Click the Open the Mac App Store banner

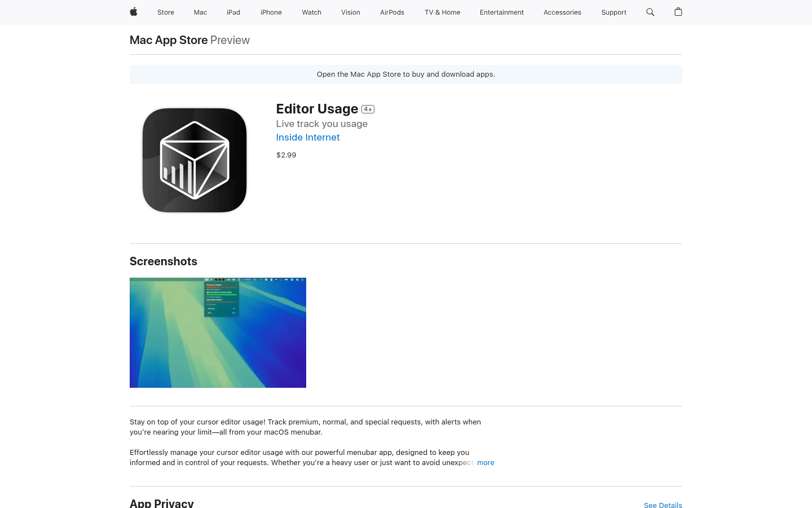click(x=406, y=75)
